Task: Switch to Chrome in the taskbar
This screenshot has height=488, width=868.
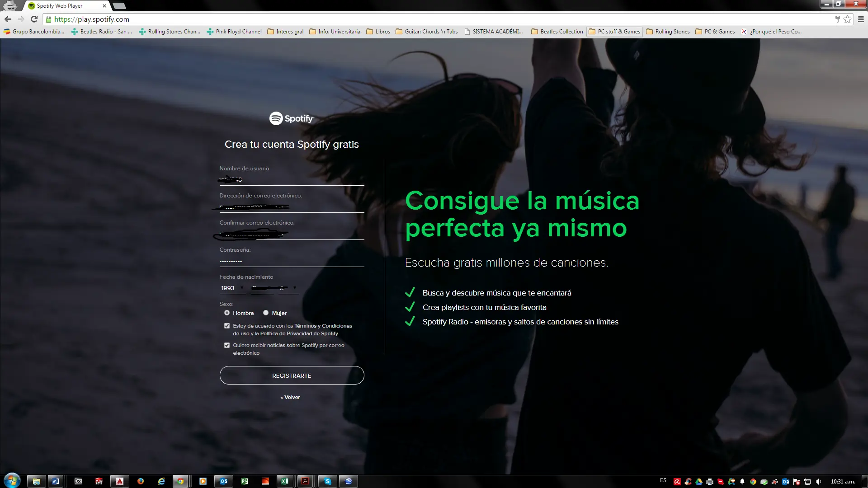Action: (180, 481)
